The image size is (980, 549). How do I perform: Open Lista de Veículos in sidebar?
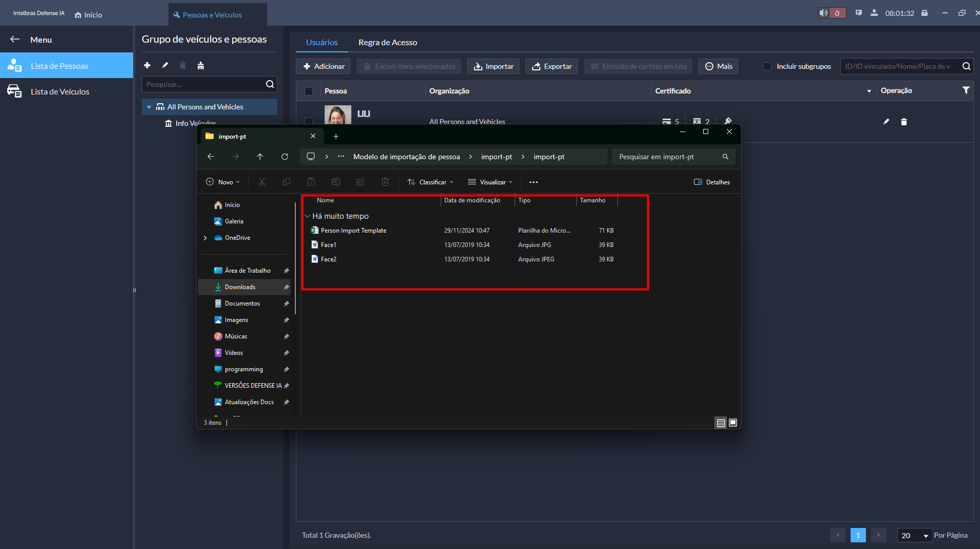[x=60, y=92]
